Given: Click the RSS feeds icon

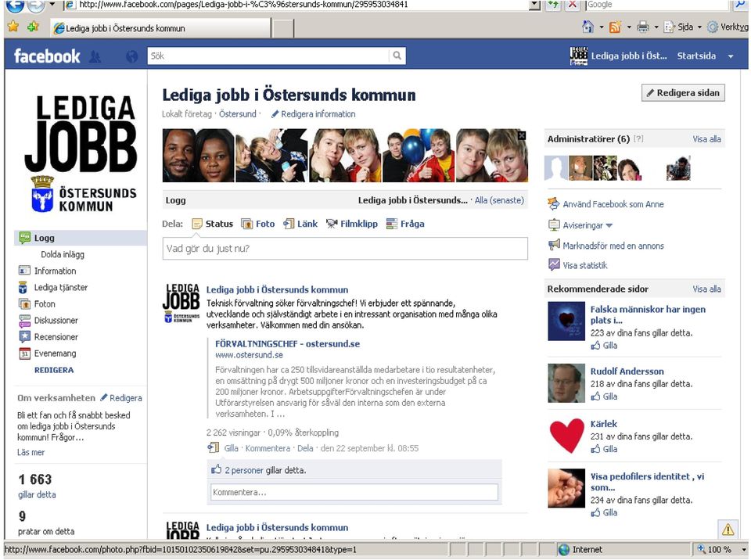Looking at the screenshot, I should 615,27.
